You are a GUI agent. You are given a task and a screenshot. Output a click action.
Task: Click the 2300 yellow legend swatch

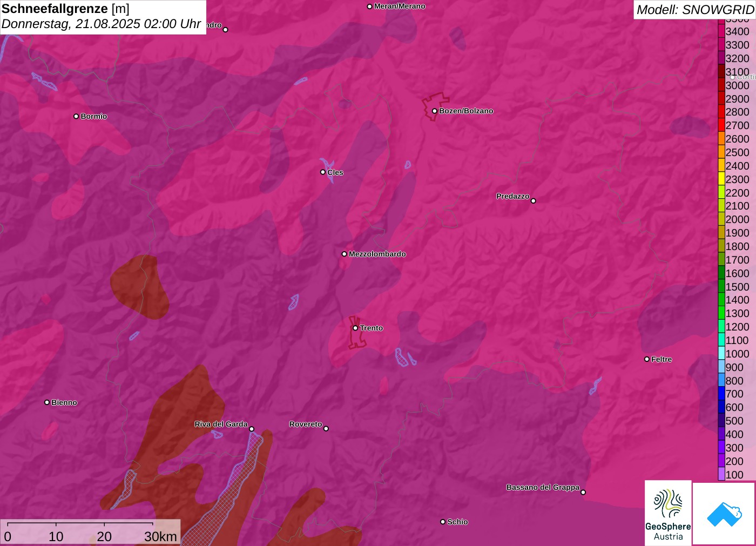tap(721, 179)
